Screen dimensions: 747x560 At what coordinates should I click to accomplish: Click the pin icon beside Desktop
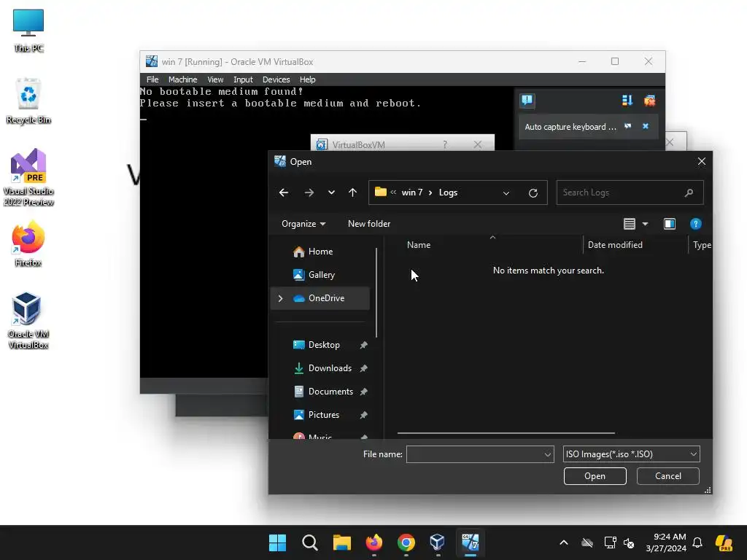pyautogui.click(x=363, y=345)
